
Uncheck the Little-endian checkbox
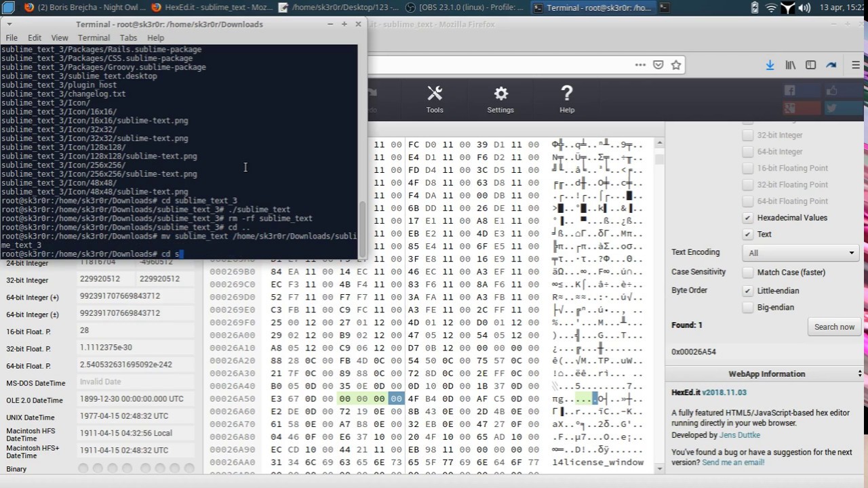(747, 291)
